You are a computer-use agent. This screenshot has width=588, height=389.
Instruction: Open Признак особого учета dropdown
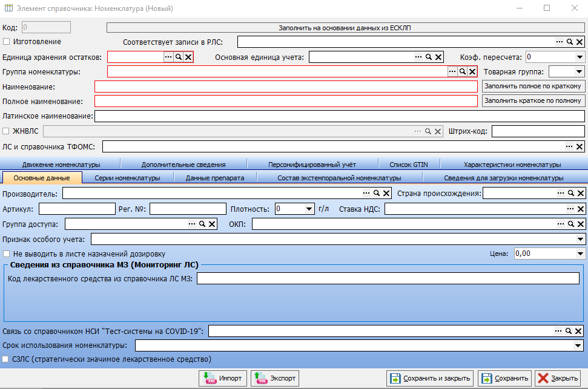point(580,240)
